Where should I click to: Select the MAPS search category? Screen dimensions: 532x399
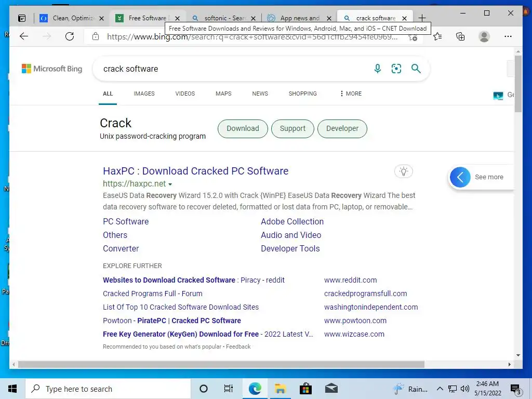pos(223,94)
